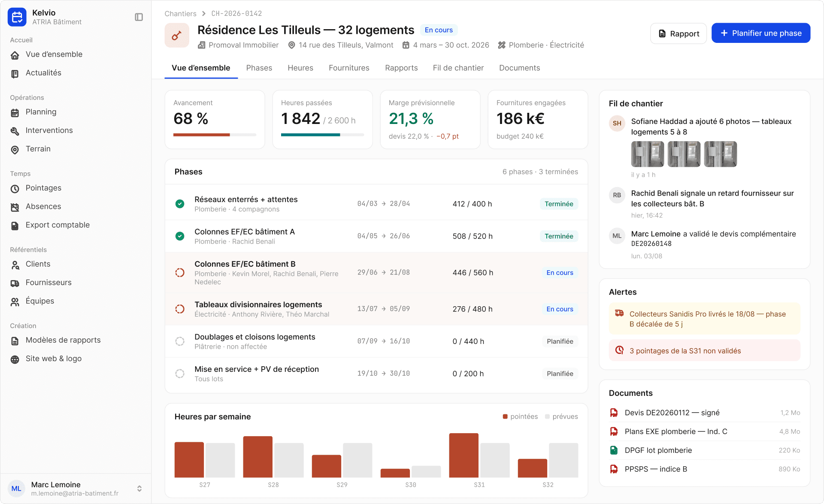Toggle the pointées legend in Heures par semaine
This screenshot has height=504, width=824.
(520, 416)
